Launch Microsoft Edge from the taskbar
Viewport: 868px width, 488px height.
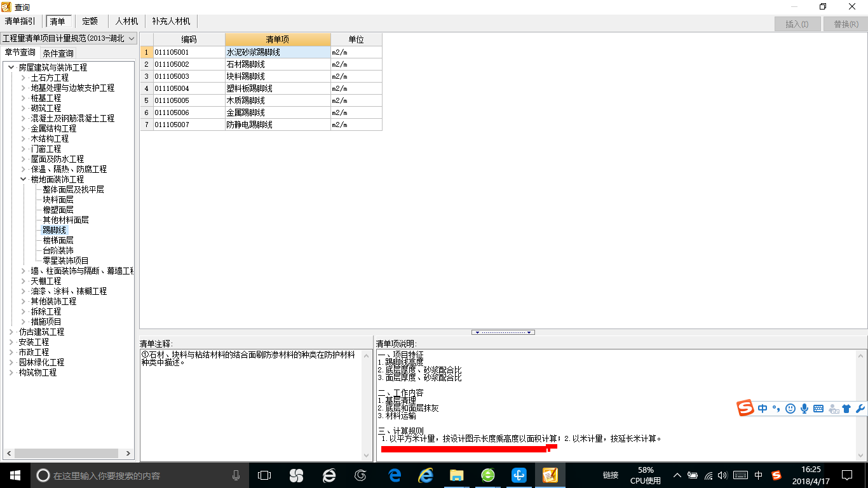395,475
